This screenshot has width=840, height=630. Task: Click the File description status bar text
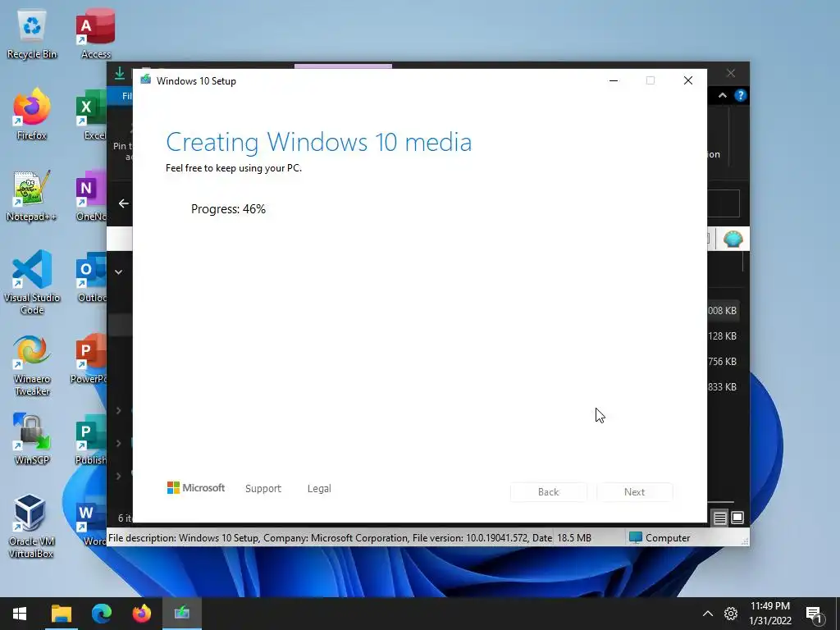coord(330,538)
